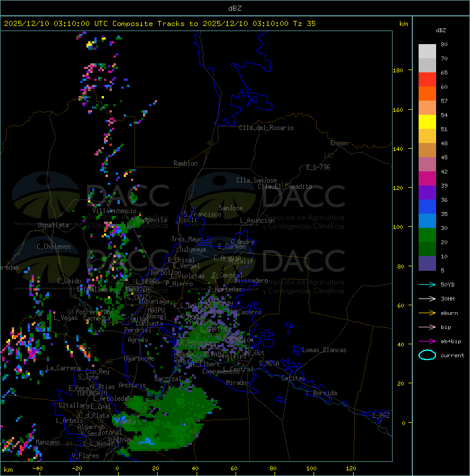Click the 'Ugarteche' place label
This screenshot has height=476, width=470.
coord(140,358)
